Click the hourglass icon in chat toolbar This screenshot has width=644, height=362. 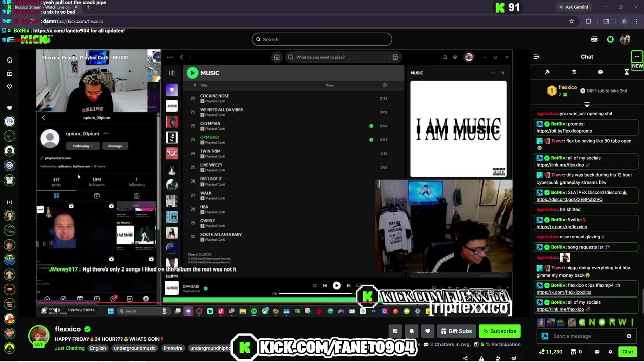coord(627,72)
